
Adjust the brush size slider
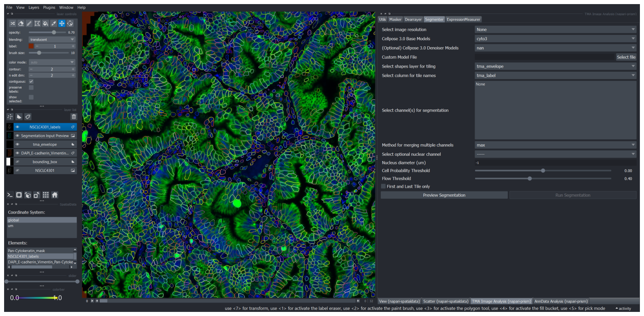click(x=48, y=53)
